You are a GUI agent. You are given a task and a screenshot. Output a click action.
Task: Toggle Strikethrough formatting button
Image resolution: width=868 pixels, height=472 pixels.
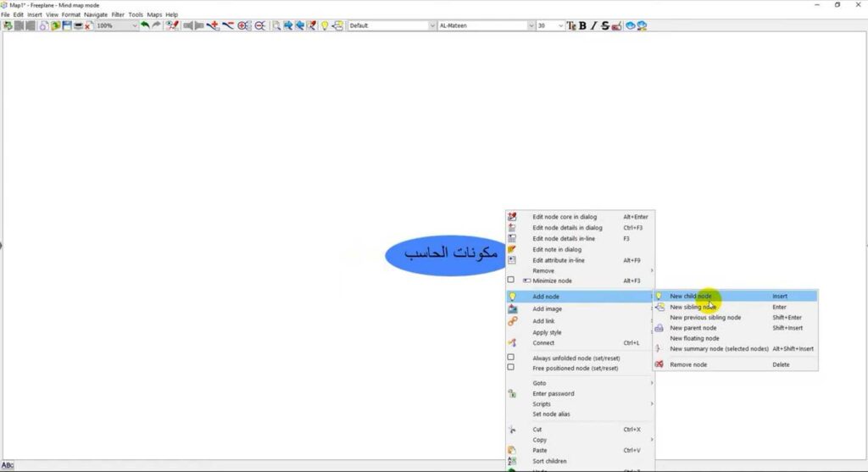605,25
